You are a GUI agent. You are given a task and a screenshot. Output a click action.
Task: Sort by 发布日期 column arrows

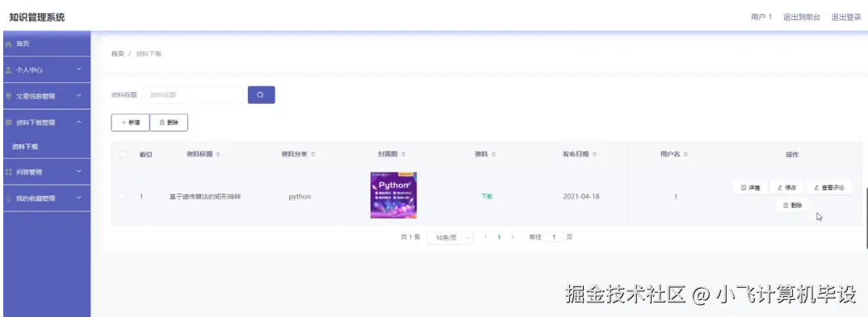[594, 154]
